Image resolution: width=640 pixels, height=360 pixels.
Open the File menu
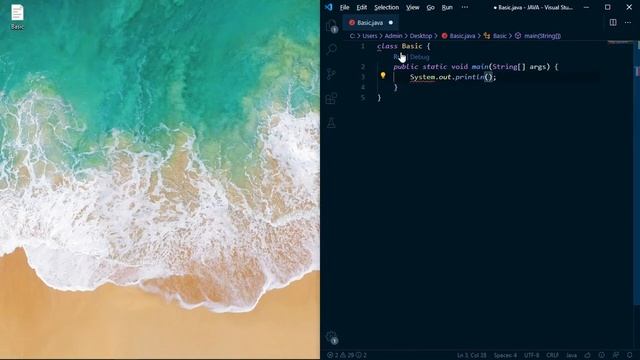click(x=344, y=7)
